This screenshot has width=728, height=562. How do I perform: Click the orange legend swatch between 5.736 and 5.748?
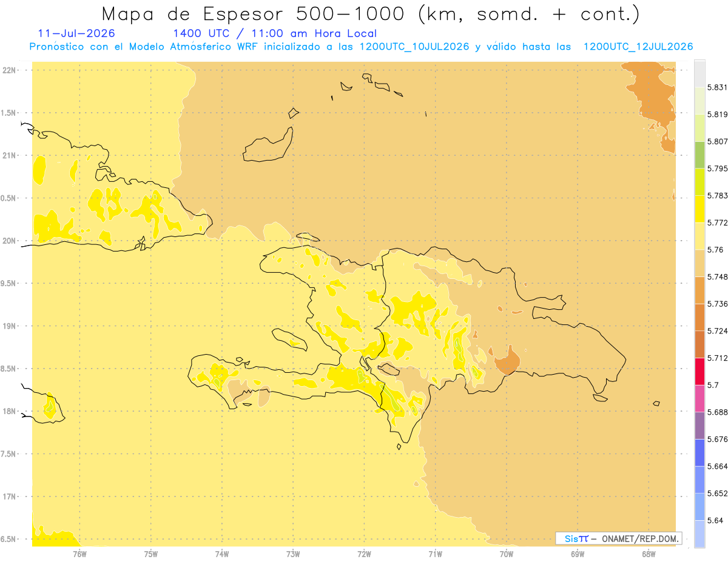pos(699,290)
